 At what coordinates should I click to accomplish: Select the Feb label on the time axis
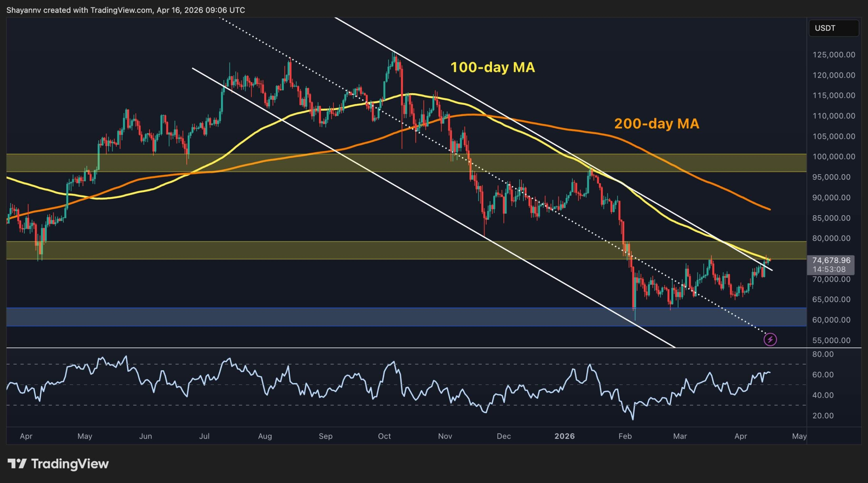coord(626,437)
